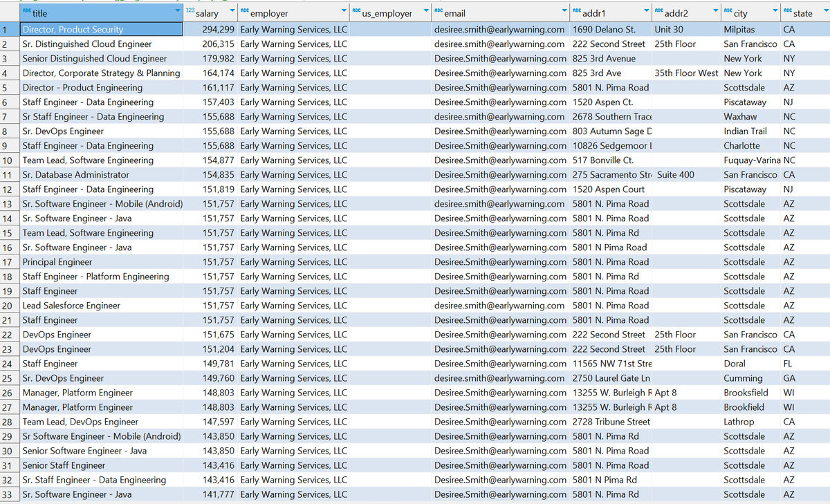The width and height of the screenshot is (830, 504).
Task: Select 'Senior Software Engineer - Java' cell
Action: point(102,451)
